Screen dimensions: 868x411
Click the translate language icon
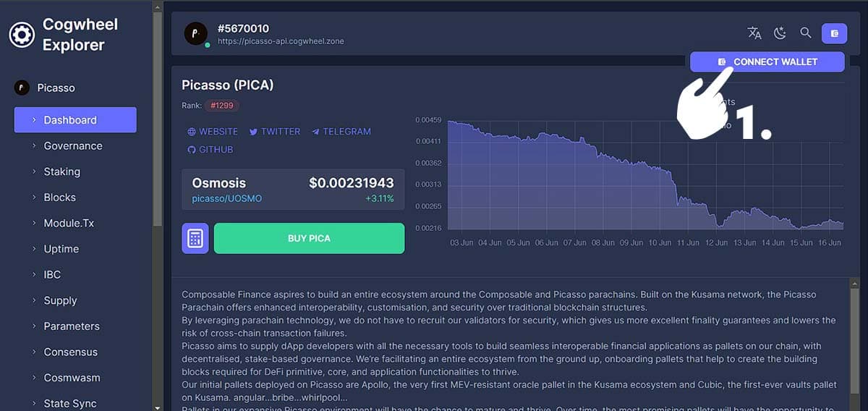pyautogui.click(x=754, y=33)
